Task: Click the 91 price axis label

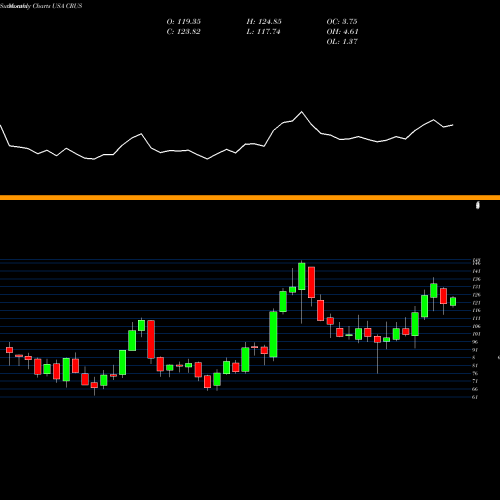Action: (x=475, y=350)
